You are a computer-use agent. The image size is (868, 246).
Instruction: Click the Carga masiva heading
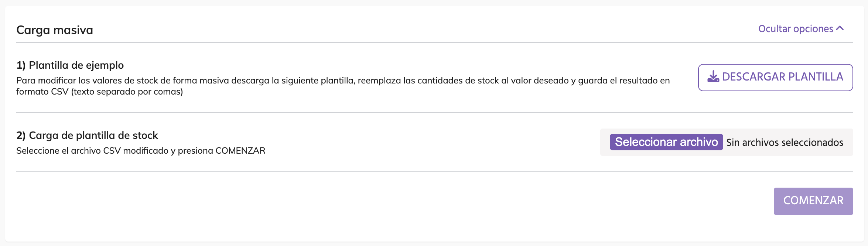[55, 30]
